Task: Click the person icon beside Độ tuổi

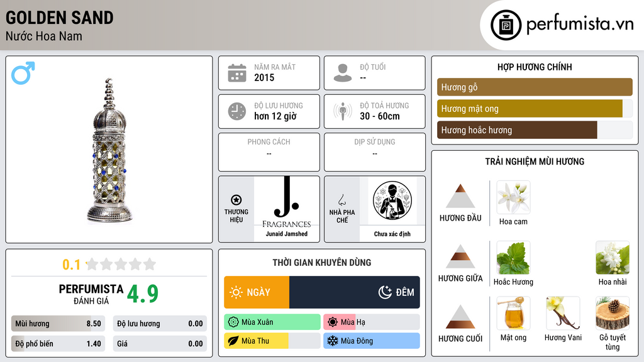Action: point(343,73)
